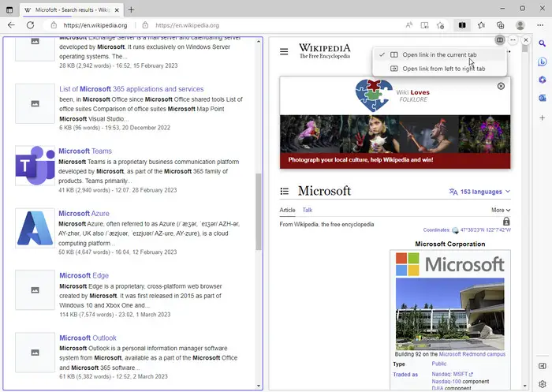The width and height of the screenshot is (552, 392).
Task: Click right pane scrollbar down arrow
Action: tap(524, 386)
